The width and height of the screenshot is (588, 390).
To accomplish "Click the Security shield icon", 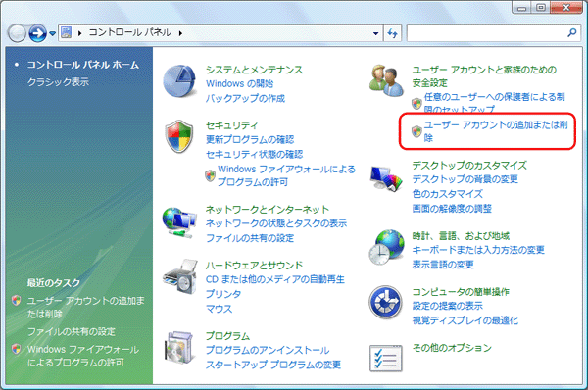I will 179,136.
